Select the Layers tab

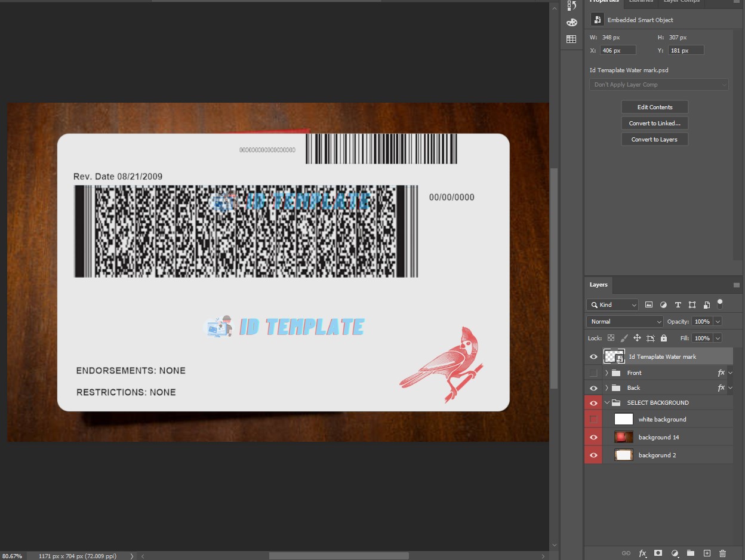(598, 285)
